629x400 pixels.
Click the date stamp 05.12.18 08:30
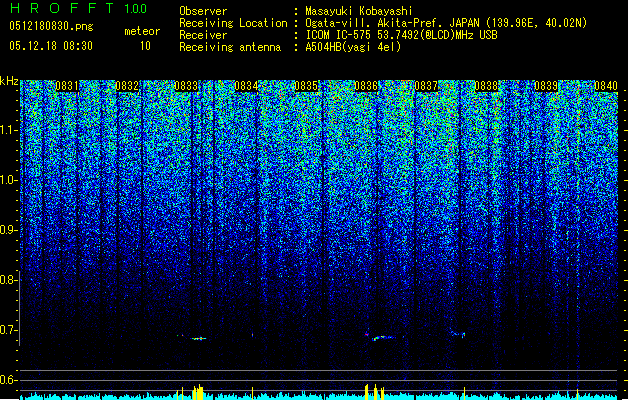point(51,46)
